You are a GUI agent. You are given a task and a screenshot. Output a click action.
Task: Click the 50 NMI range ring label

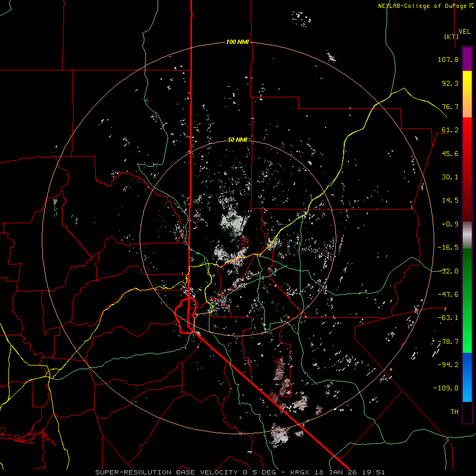(x=237, y=140)
